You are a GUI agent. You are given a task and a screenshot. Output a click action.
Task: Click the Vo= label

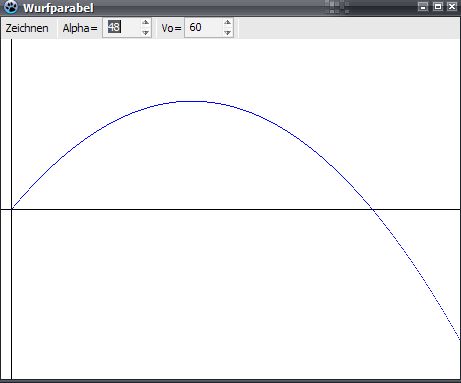[171, 28]
